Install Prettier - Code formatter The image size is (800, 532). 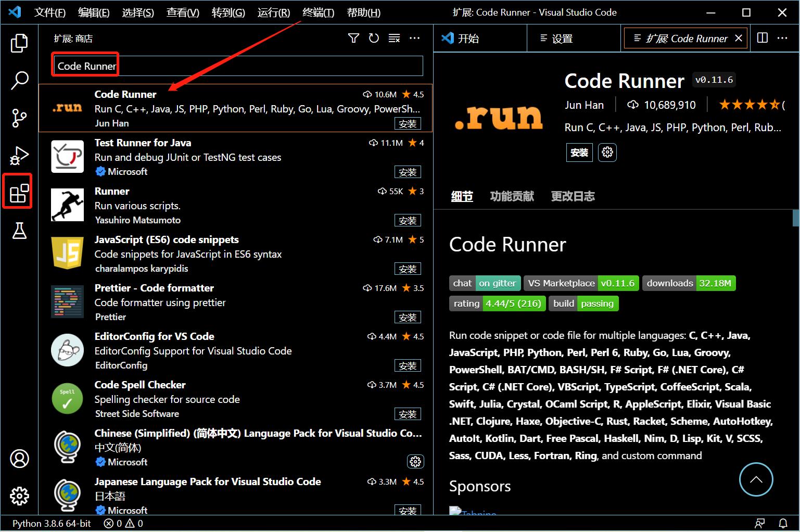(408, 317)
